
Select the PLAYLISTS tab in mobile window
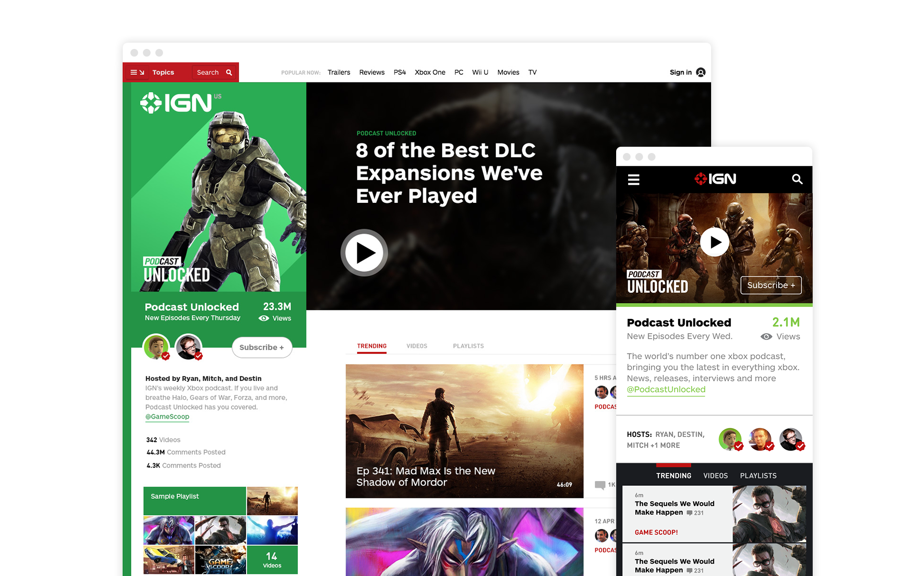point(758,476)
